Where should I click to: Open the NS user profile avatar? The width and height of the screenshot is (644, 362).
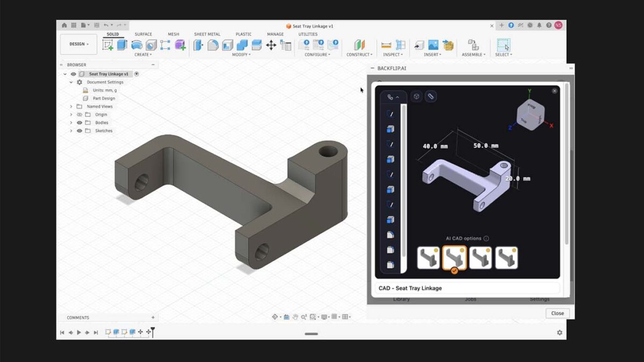tap(559, 25)
